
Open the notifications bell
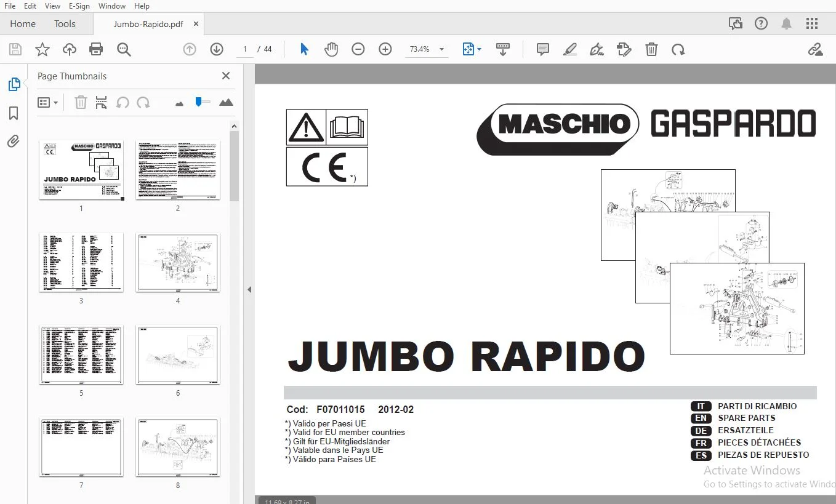click(x=787, y=24)
